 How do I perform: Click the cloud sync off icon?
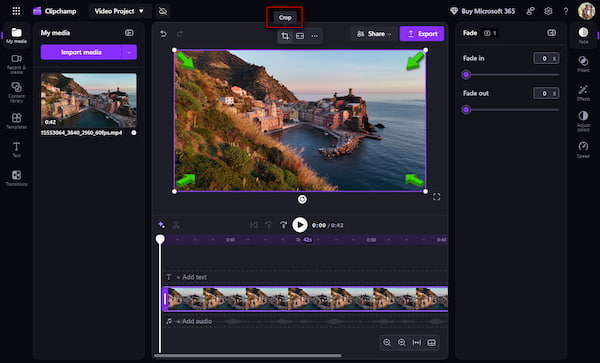coord(163,11)
